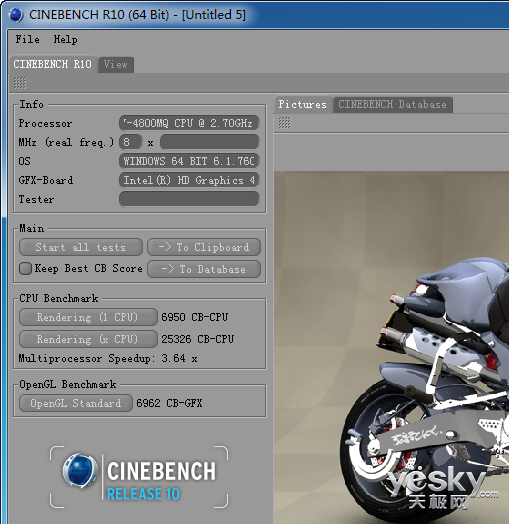Click the 25326 CB-CPU score
This screenshot has height=524, width=509.
198,339
